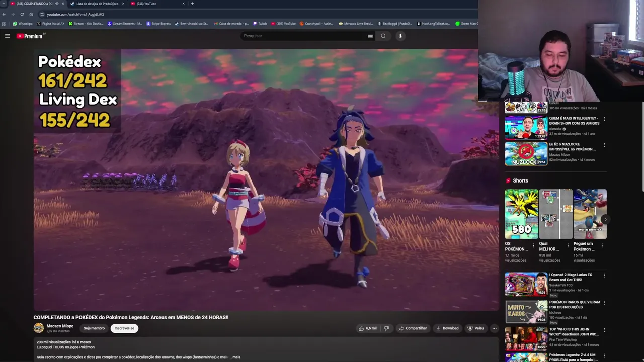This screenshot has height=362, width=644.
Task: Open tab search dropdown arrow
Action: (4, 4)
